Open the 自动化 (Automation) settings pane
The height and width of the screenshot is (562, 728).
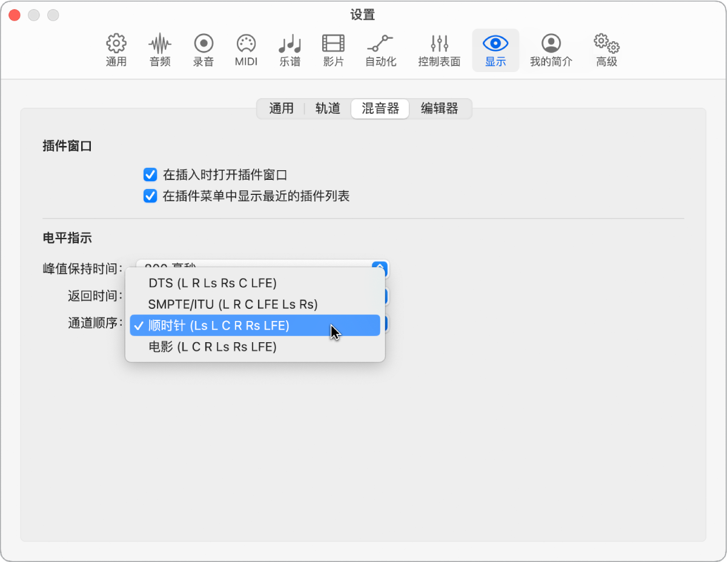[x=380, y=50]
